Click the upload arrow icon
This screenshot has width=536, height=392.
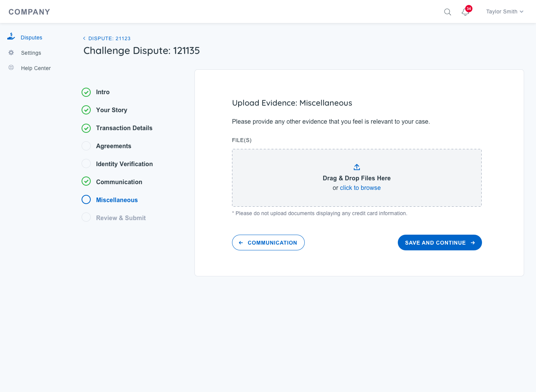coord(356,167)
